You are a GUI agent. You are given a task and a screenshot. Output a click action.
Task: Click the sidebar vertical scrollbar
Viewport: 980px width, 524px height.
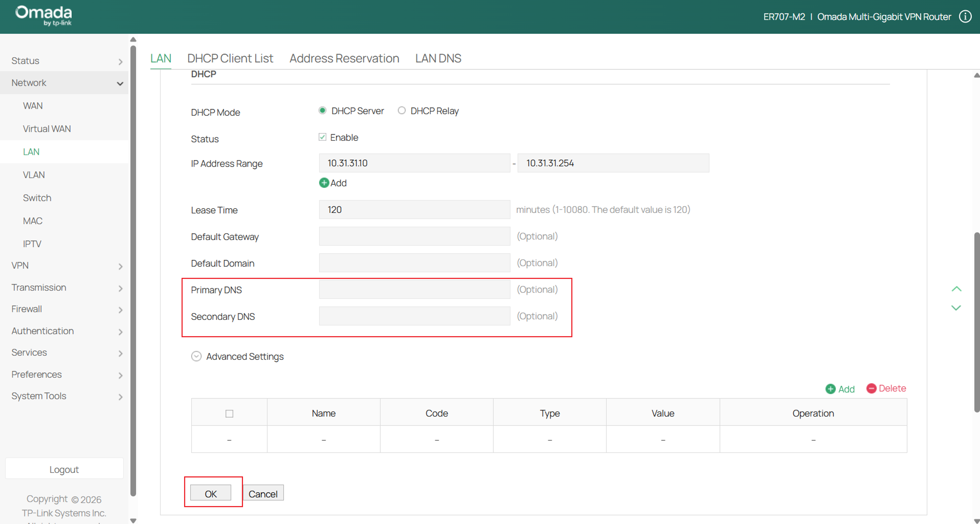(x=133, y=271)
